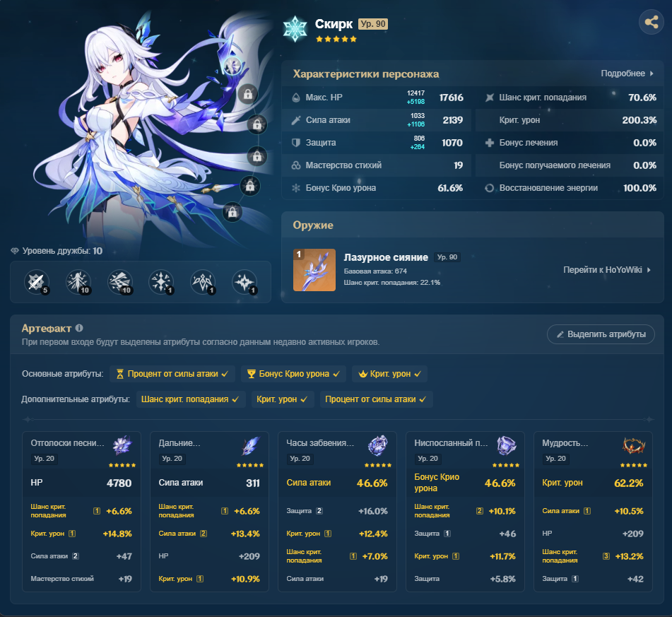Click the Восстановление энергии icon

[490, 188]
